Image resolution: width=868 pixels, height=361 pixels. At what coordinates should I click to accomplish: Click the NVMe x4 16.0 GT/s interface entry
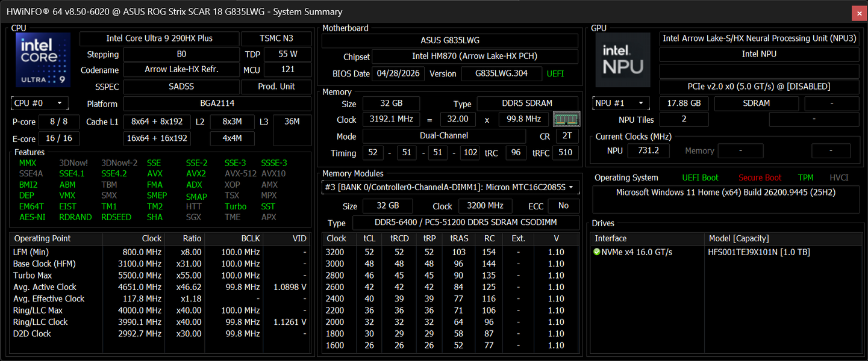coord(637,252)
